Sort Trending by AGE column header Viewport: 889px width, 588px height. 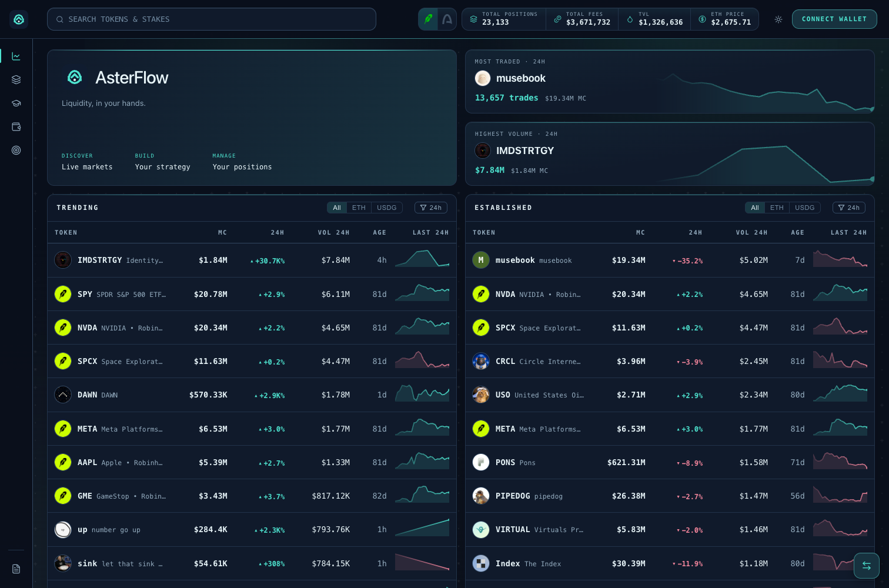click(380, 233)
